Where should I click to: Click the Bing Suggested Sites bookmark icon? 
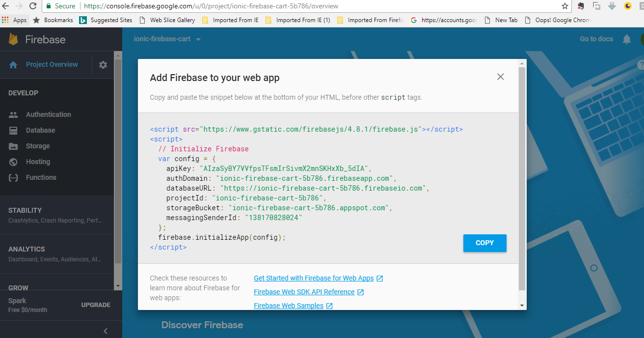pos(83,20)
